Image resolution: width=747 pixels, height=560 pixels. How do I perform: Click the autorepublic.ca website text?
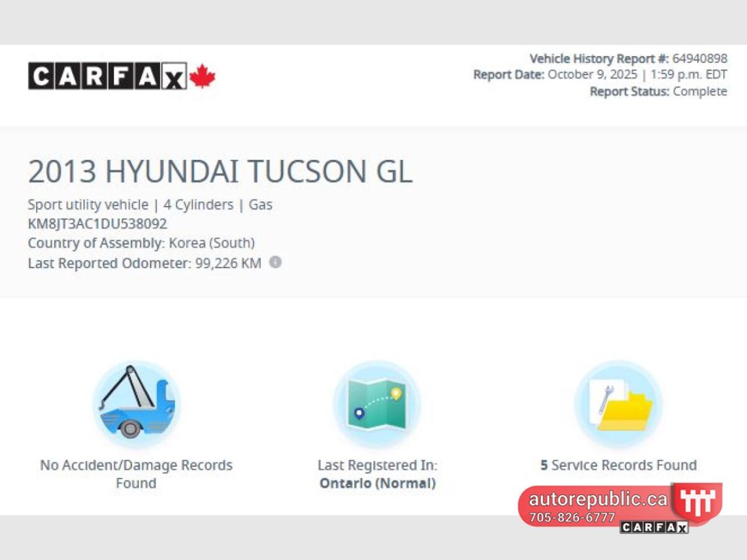(598, 499)
